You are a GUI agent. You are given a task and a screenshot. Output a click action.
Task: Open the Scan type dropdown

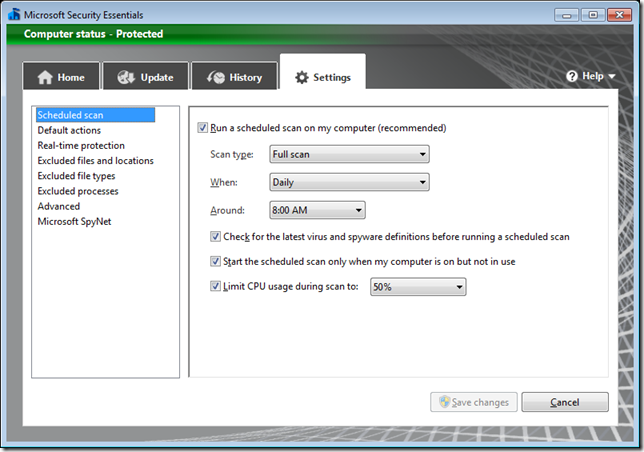(x=349, y=154)
